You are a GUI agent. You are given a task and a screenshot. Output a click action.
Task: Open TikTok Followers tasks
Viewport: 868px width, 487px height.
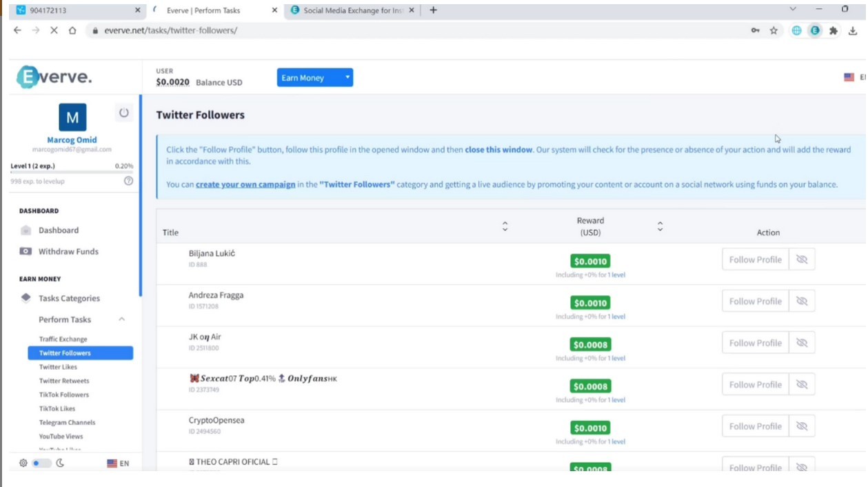tap(64, 395)
